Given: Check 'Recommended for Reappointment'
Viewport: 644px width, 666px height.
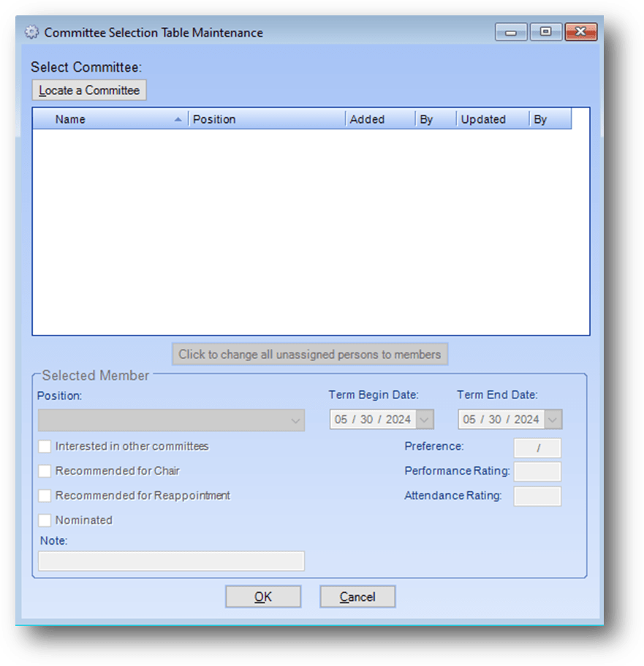Looking at the screenshot, I should click(45, 496).
